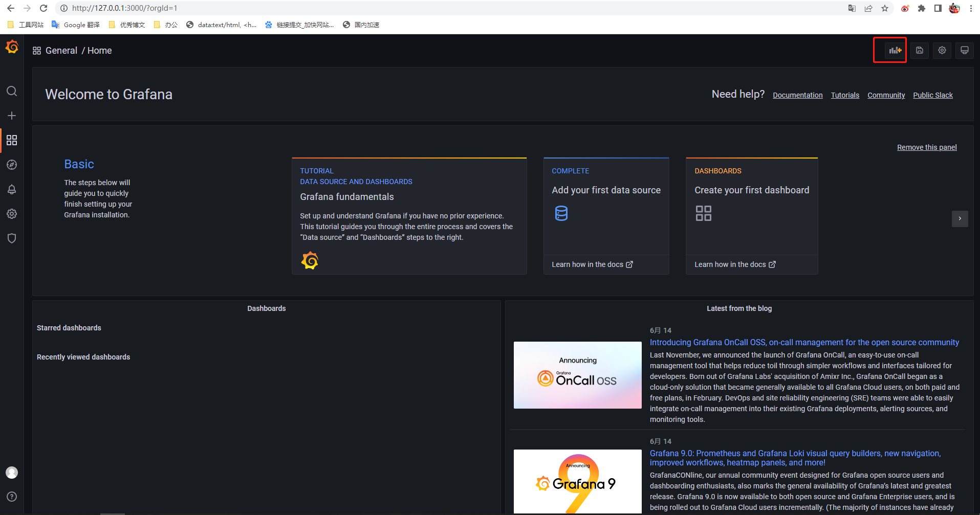Click Latest from the blog panel title
980x515 pixels.
(x=739, y=308)
